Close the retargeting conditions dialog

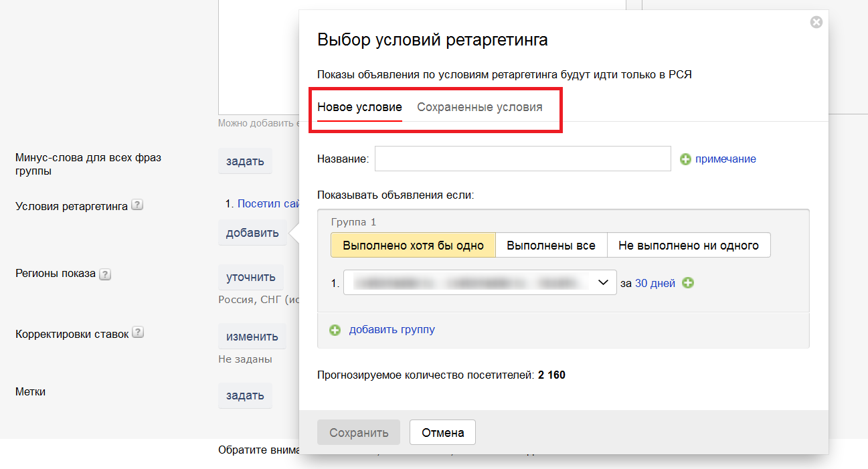point(816,22)
